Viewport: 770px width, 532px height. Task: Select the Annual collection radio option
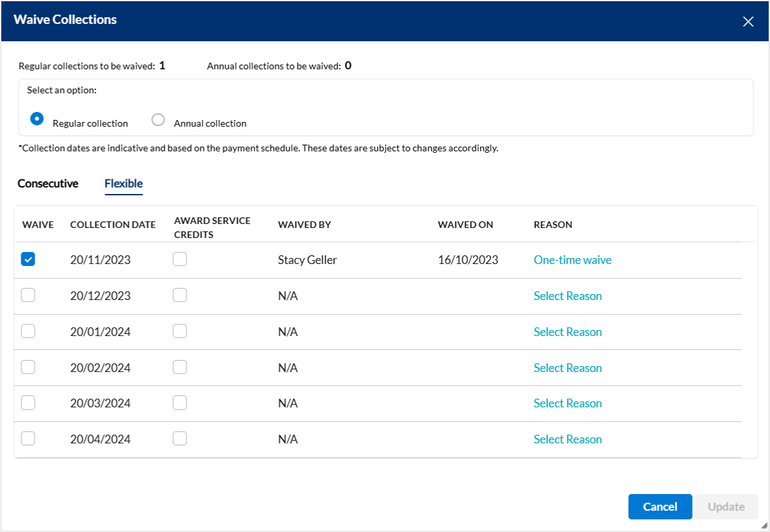click(x=158, y=119)
